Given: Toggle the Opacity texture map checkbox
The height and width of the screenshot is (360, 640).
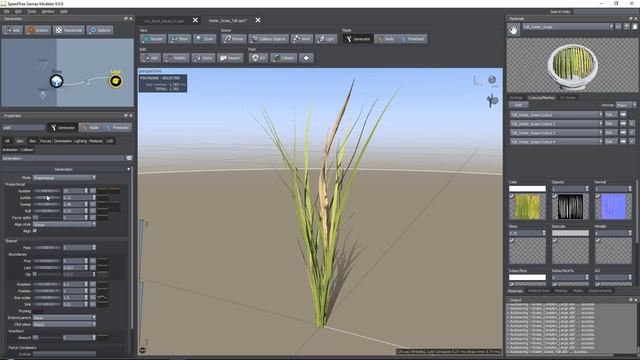Looking at the screenshot, I should pos(555,196).
